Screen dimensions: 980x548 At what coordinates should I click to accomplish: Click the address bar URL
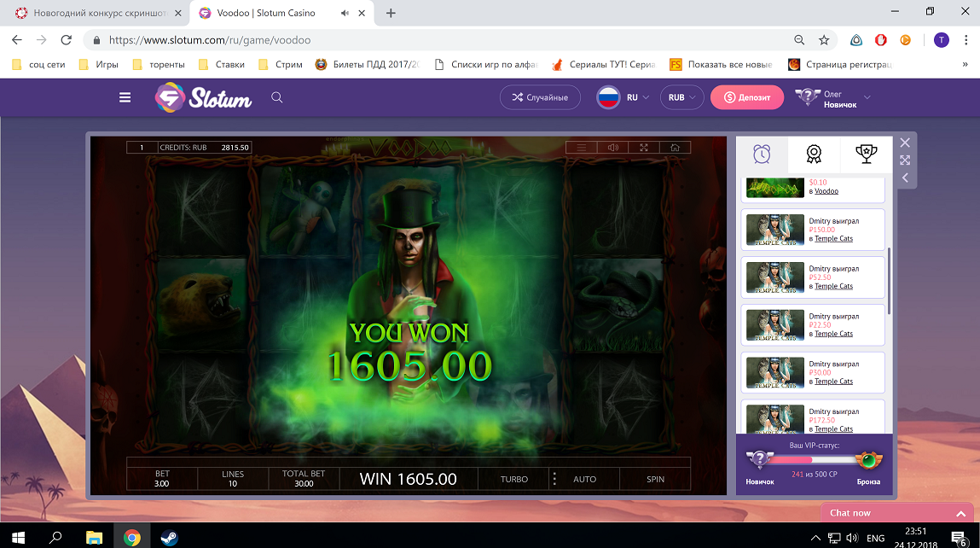coord(209,40)
